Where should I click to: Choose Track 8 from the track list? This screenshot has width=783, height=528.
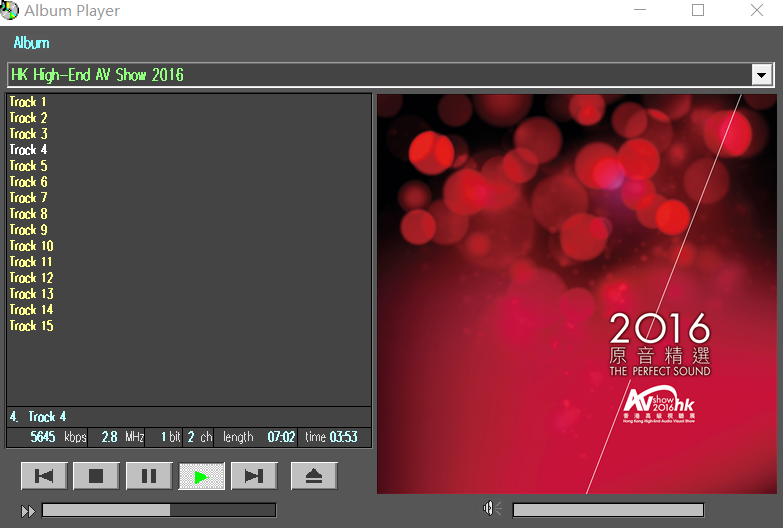pos(28,214)
